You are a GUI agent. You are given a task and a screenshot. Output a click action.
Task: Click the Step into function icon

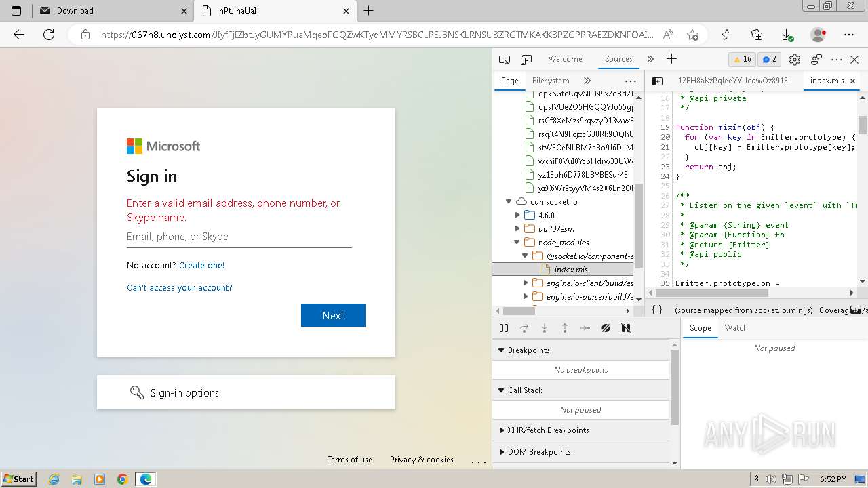[545, 328]
